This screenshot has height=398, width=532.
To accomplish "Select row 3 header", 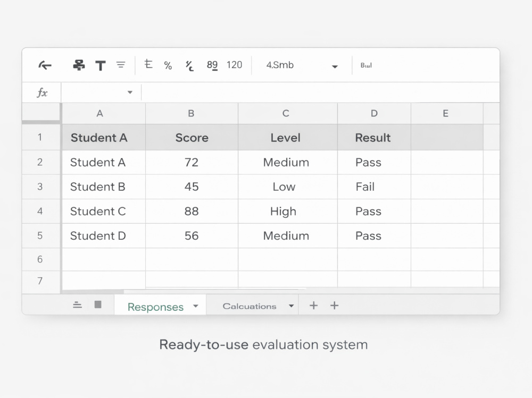I will pyautogui.click(x=41, y=187).
